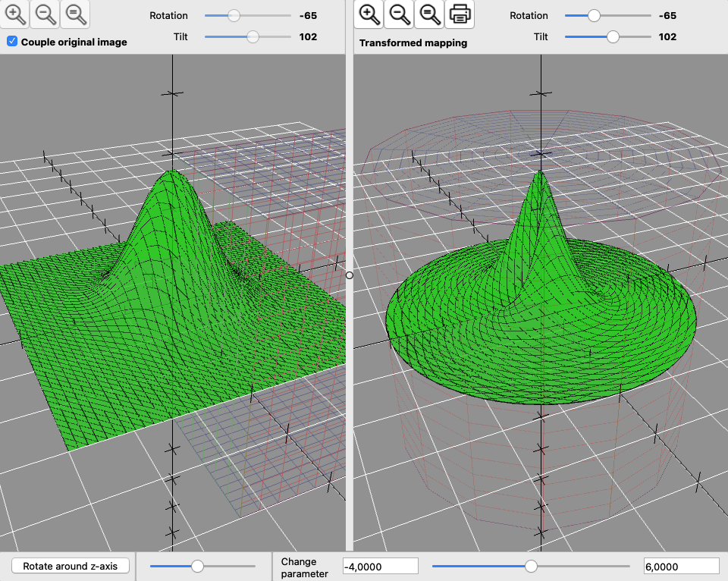The height and width of the screenshot is (581, 728).
Task: Click zoom in icon above the left plot
Action: point(15,14)
